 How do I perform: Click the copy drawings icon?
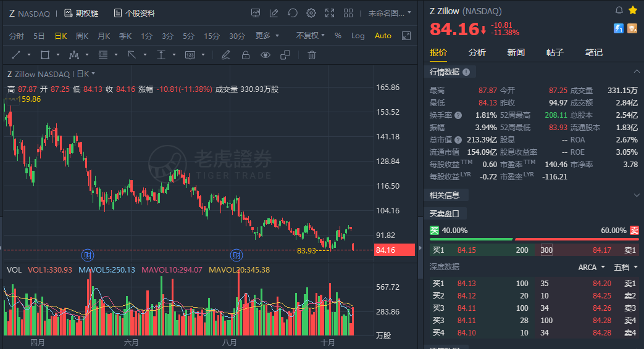[285, 54]
